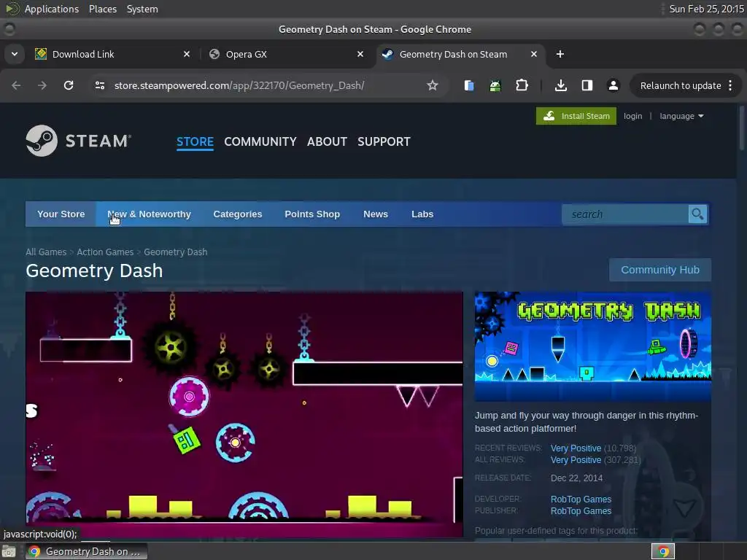
Task: Open the Chrome three-dot menu
Action: [x=730, y=85]
